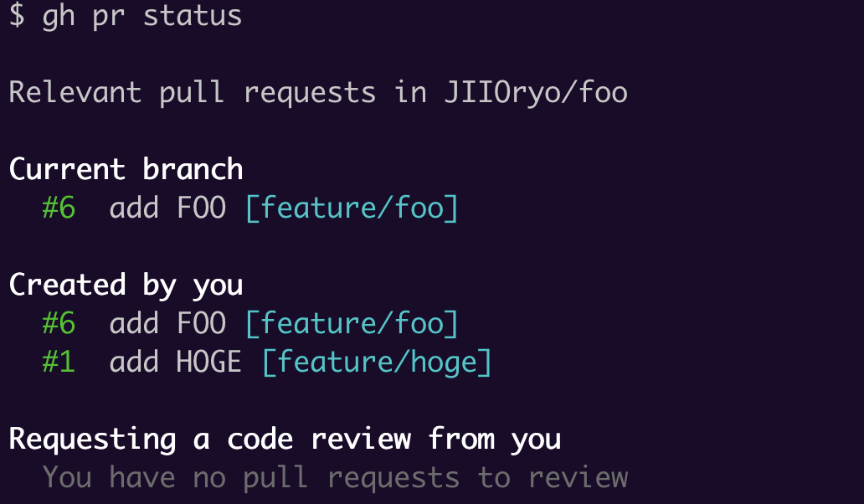Click "add FOO" title under Created by you
The width and height of the screenshot is (864, 504).
pos(167,322)
